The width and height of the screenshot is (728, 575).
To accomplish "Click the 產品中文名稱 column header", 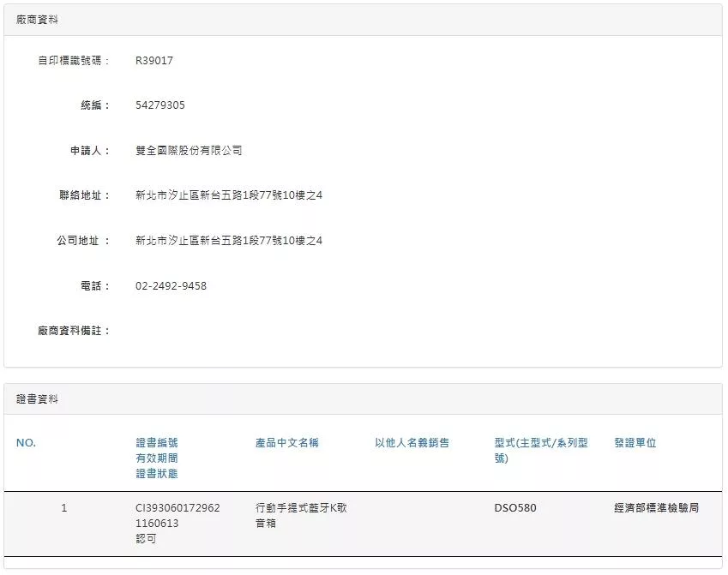I will [287, 443].
